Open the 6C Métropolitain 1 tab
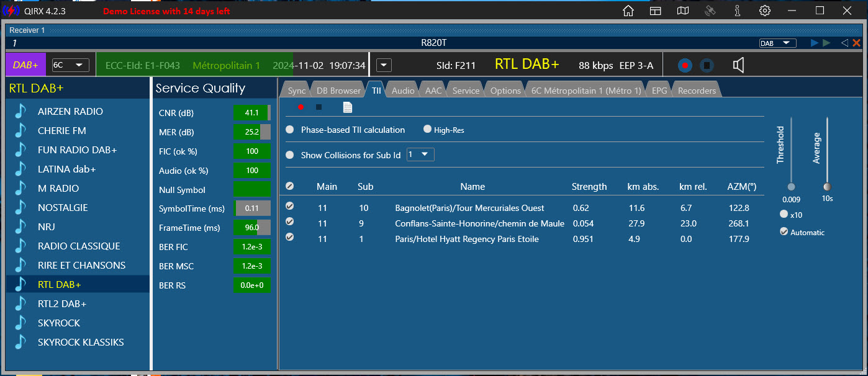Screen dimensions: 868x376 pos(586,91)
